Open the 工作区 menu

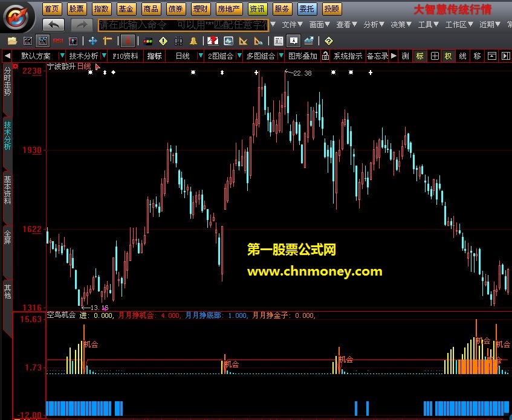[459, 25]
